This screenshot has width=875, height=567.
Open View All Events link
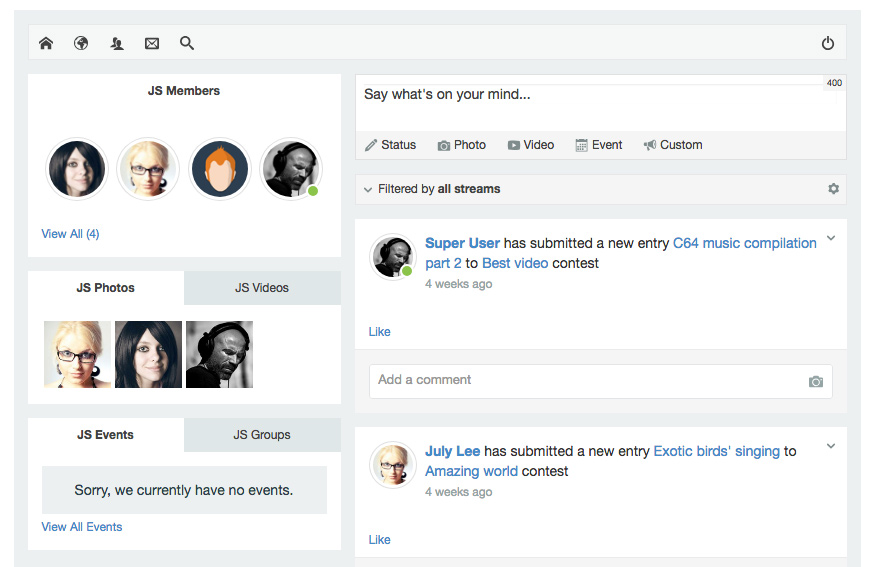point(81,527)
